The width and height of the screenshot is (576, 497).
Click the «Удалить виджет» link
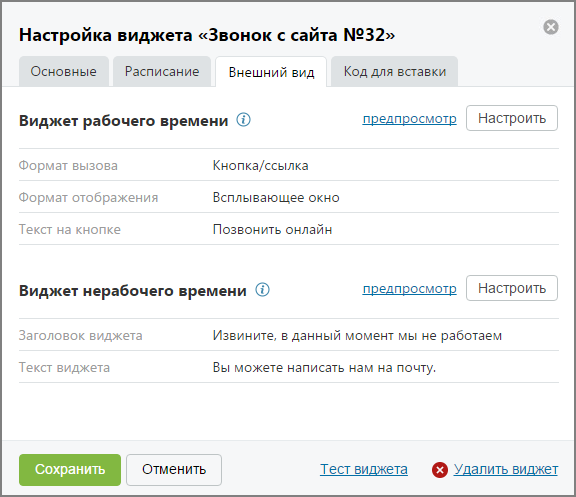[505, 469]
